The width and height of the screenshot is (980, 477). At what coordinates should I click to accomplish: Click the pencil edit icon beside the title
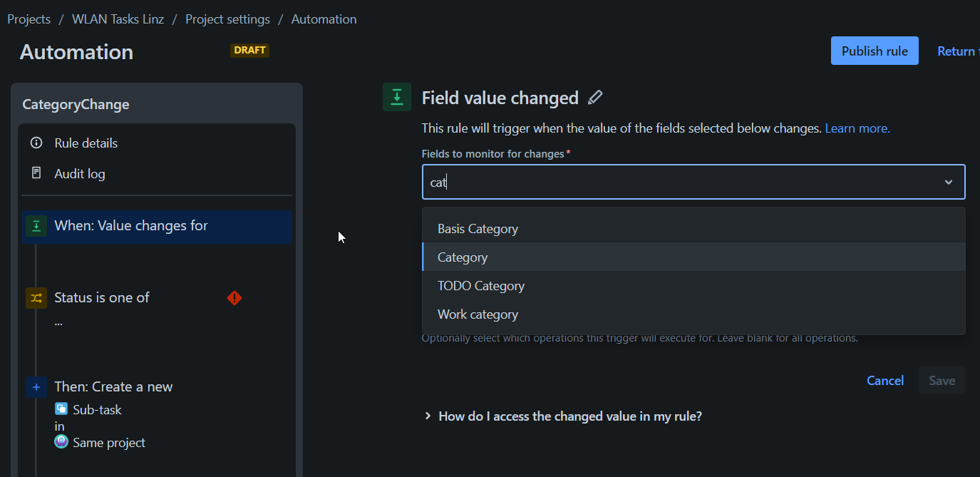[595, 98]
